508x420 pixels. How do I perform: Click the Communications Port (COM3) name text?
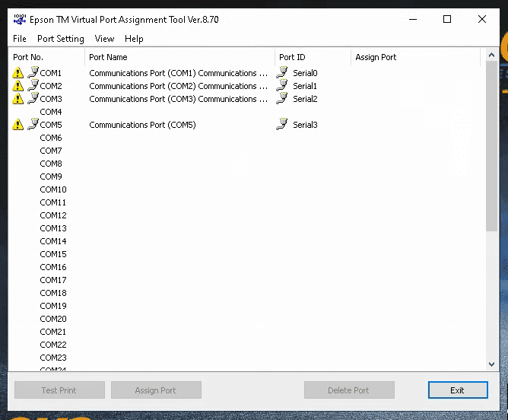tap(179, 99)
